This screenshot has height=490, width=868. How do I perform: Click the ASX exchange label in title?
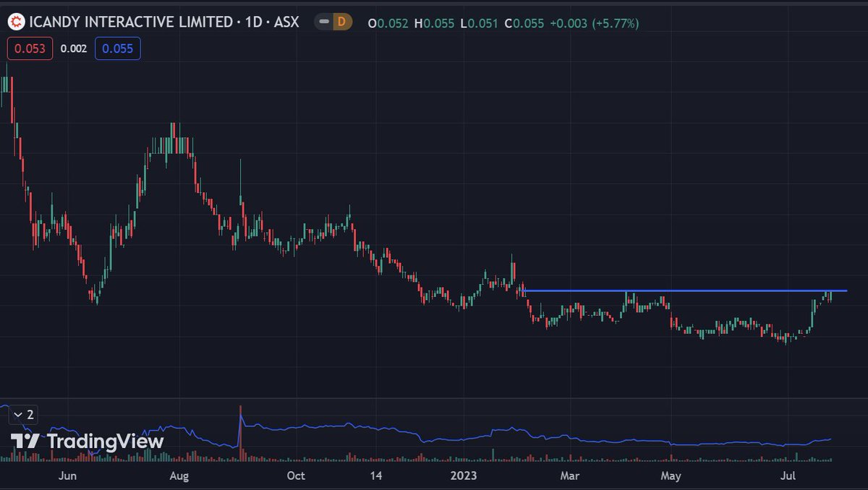tap(286, 22)
